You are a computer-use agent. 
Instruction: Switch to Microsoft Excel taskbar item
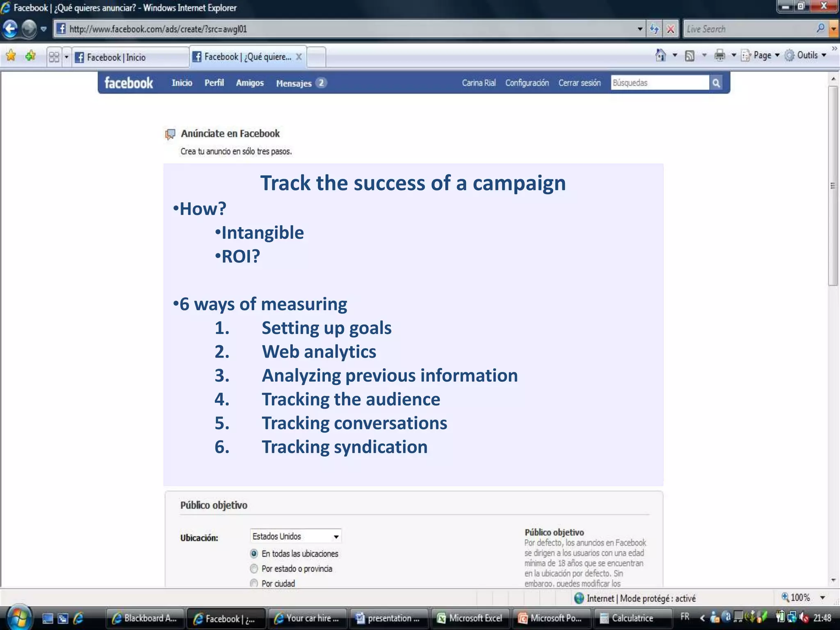click(x=470, y=618)
